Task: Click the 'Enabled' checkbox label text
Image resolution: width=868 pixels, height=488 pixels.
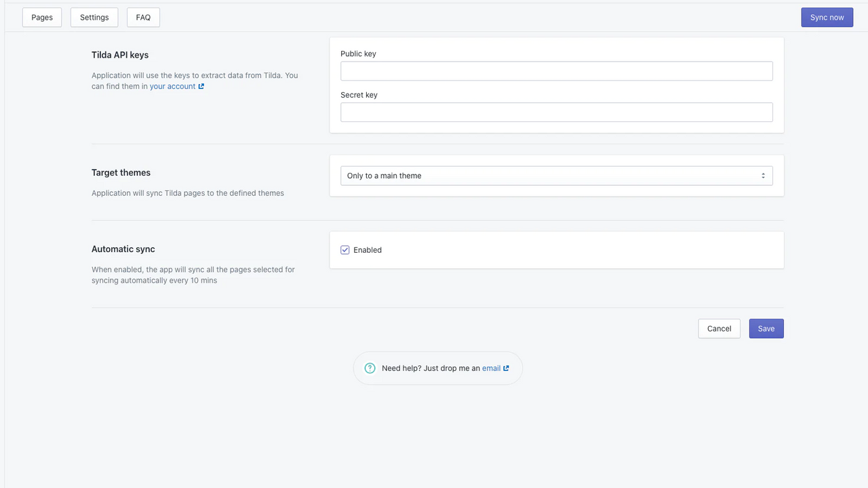Action: [x=368, y=250]
